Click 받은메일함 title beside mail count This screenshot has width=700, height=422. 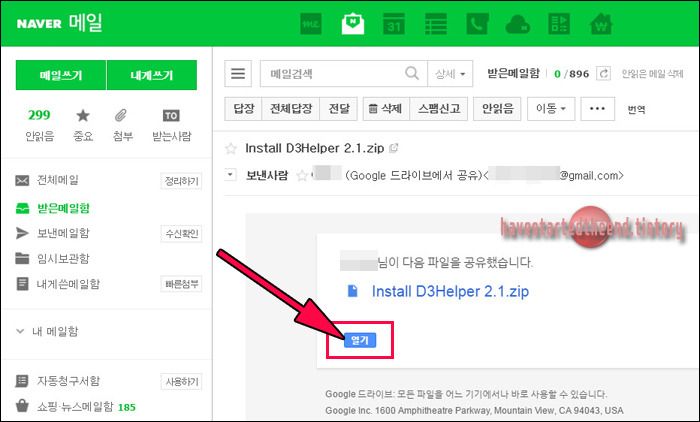tap(513, 73)
